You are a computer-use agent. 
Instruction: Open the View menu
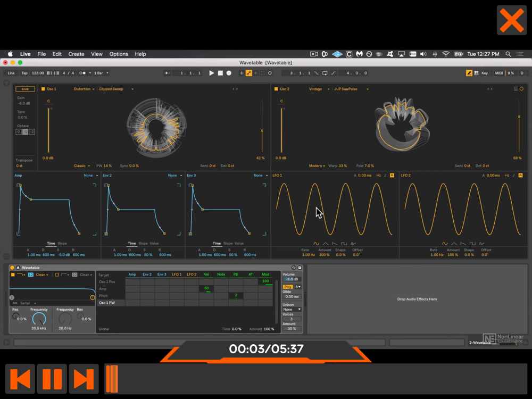click(97, 54)
